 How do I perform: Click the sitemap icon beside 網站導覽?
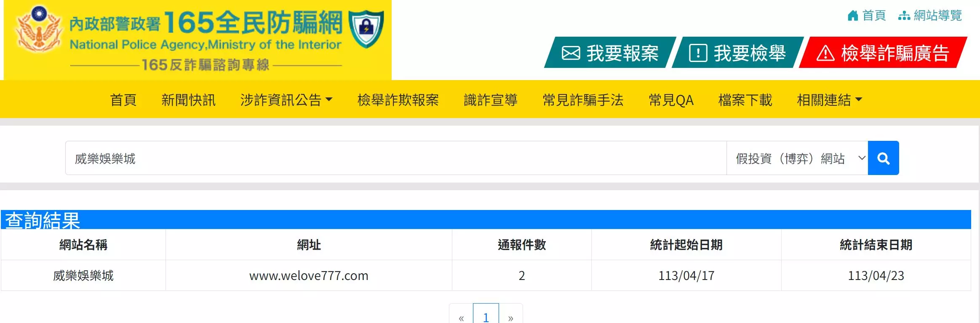904,16
